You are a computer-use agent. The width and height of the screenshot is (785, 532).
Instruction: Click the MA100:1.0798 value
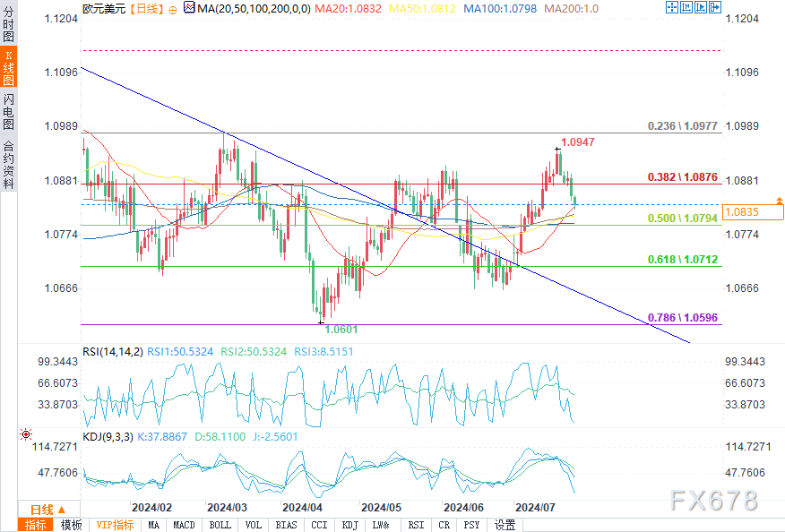pyautogui.click(x=500, y=8)
